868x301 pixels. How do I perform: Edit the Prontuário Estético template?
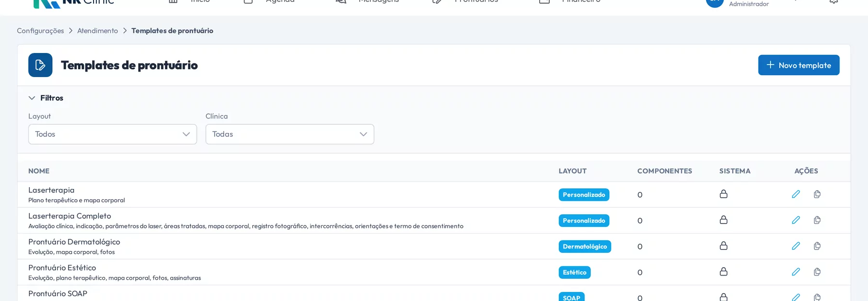(x=796, y=272)
